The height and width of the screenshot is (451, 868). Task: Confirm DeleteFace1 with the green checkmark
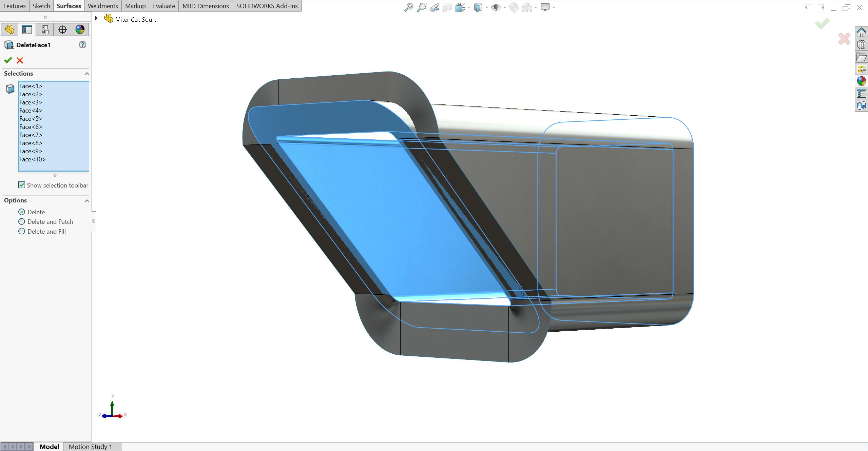click(8, 60)
